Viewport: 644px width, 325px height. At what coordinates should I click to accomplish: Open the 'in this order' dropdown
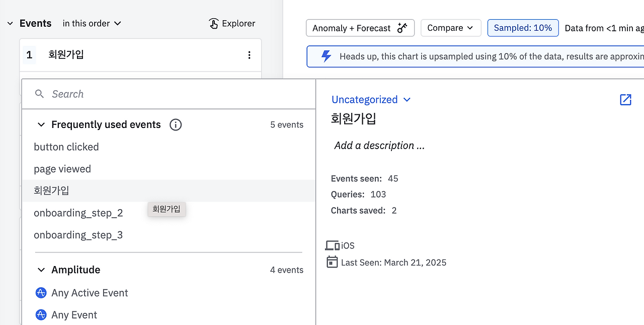coord(92,24)
